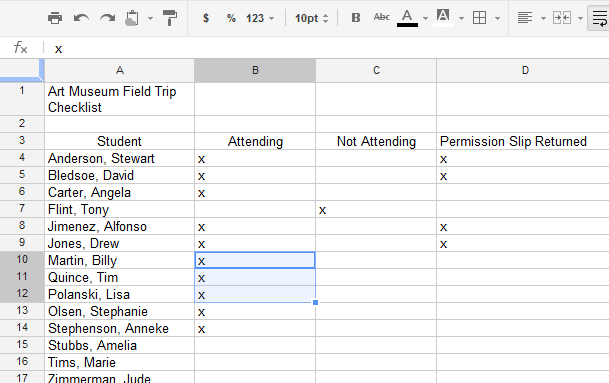Select the 'Flint, Tony' cell

120,209
